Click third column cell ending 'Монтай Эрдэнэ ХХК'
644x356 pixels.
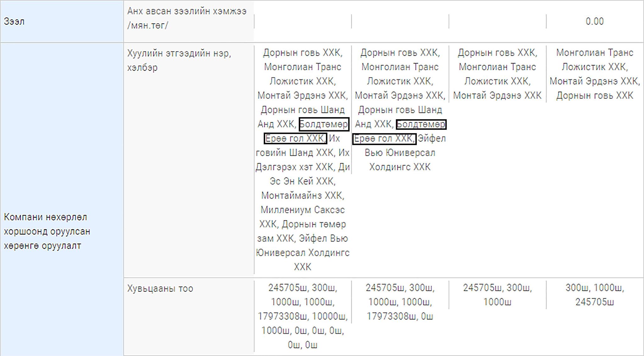tap(497, 74)
